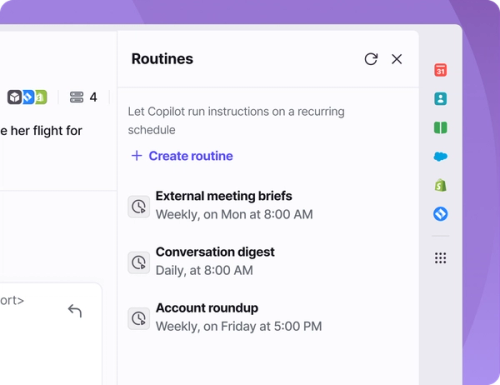Viewport: 500px width, 385px height.
Task: Open the teal Contacts sidebar icon
Action: [x=441, y=99]
